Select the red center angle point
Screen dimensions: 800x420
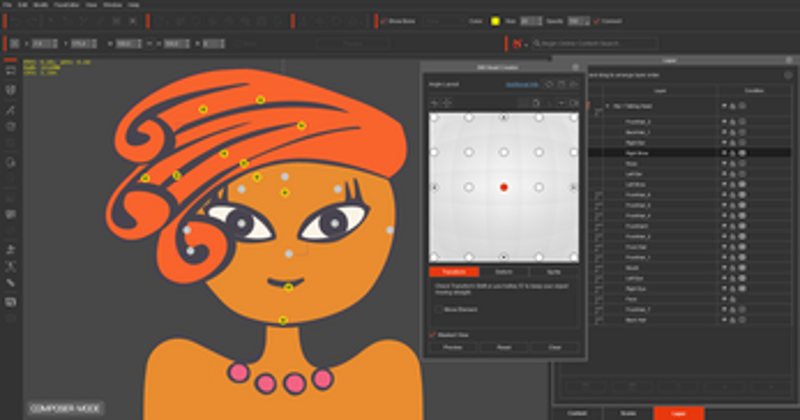point(504,187)
